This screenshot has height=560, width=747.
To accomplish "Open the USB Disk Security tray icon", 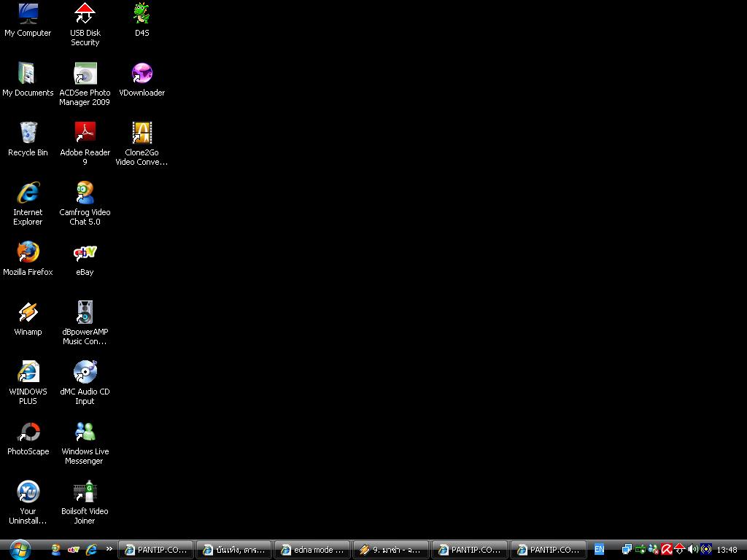I will pyautogui.click(x=680, y=550).
